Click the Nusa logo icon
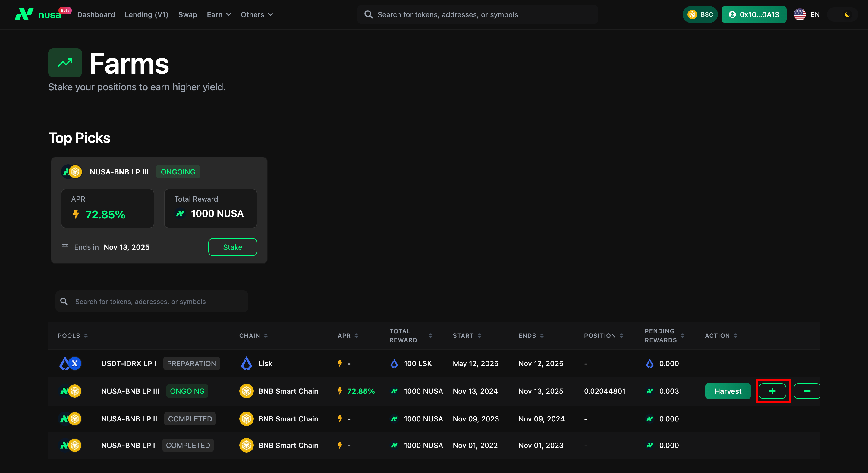This screenshot has width=868, height=473. pos(24,14)
